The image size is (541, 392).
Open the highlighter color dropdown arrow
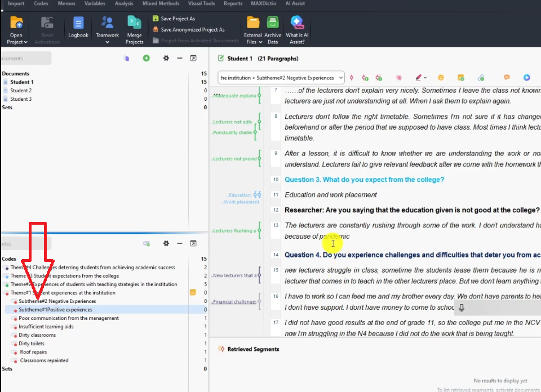[x=425, y=78]
